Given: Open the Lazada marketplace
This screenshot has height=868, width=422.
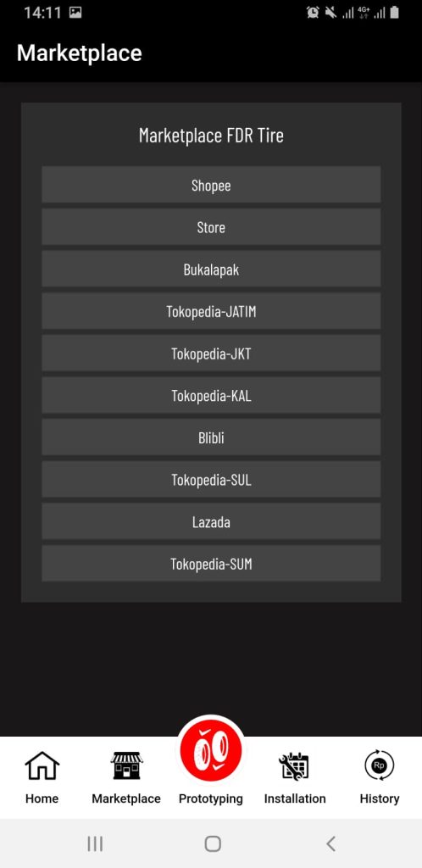Looking at the screenshot, I should click(211, 521).
